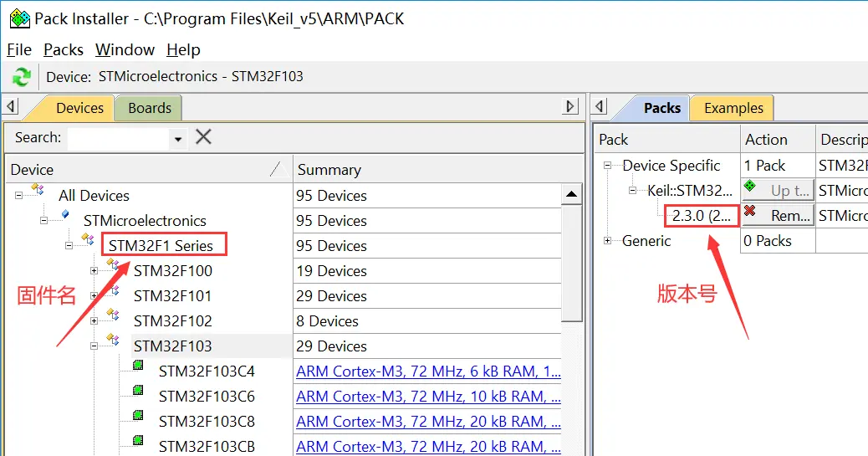Open the STM32F103C6 summary link

pyautogui.click(x=428, y=396)
